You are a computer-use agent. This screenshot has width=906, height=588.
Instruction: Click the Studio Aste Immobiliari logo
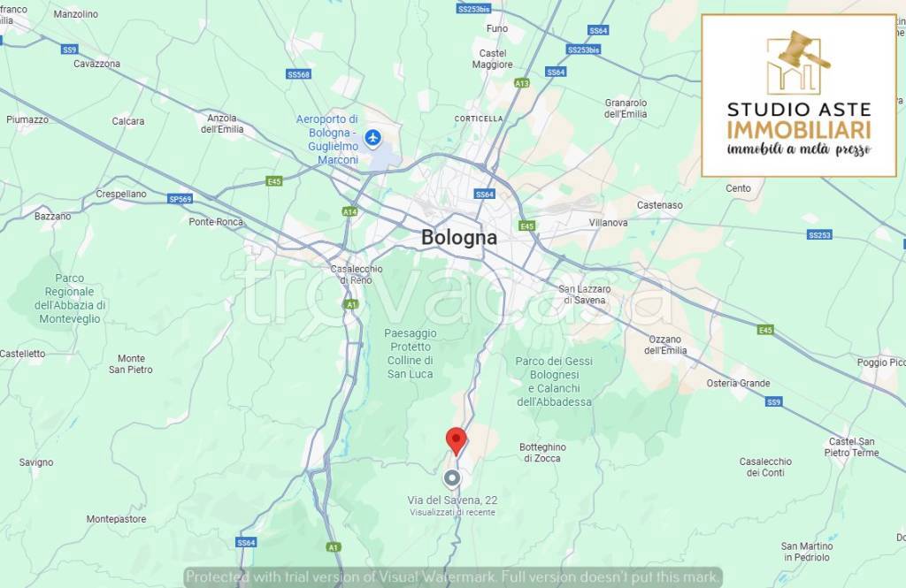[799, 95]
